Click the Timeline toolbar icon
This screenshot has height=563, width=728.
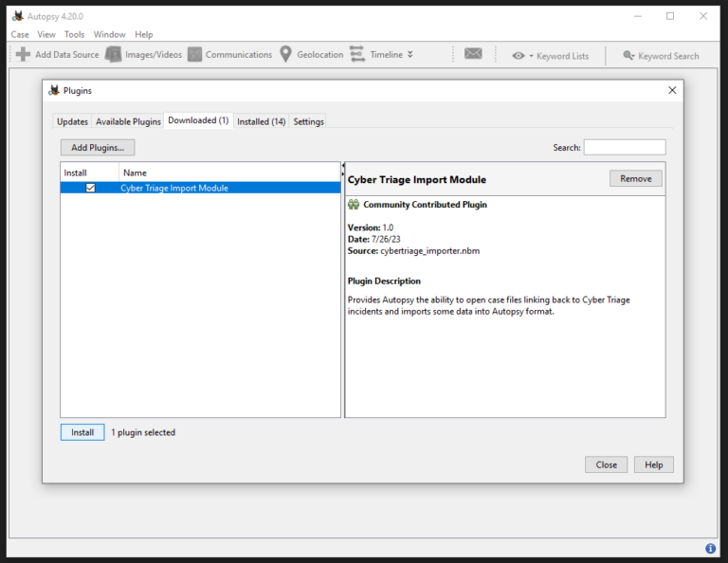(357, 55)
